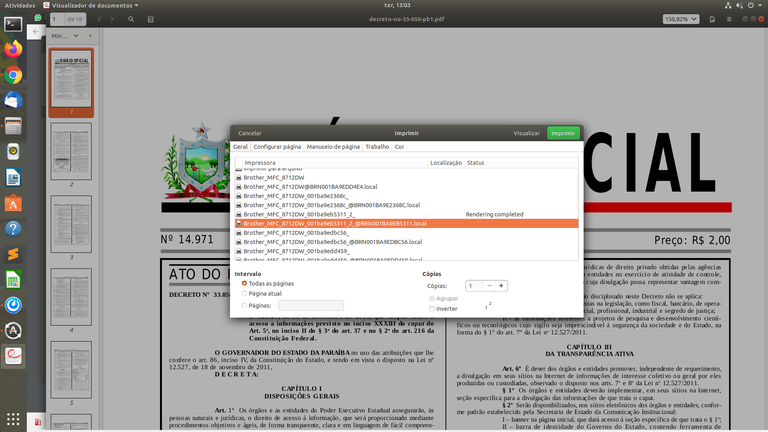Decrease copies with the minus button
The width and height of the screenshot is (768, 432).
click(x=489, y=286)
